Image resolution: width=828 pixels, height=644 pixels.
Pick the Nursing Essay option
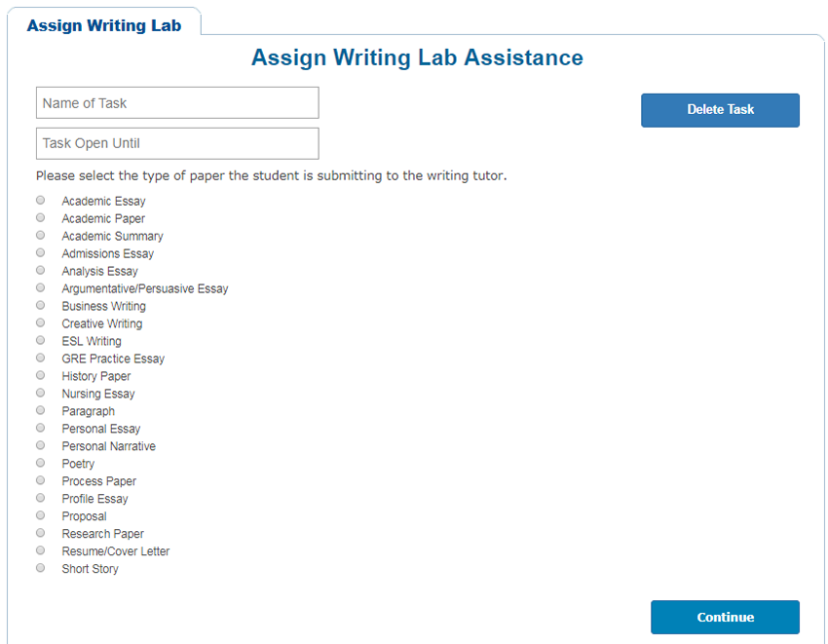click(40, 393)
